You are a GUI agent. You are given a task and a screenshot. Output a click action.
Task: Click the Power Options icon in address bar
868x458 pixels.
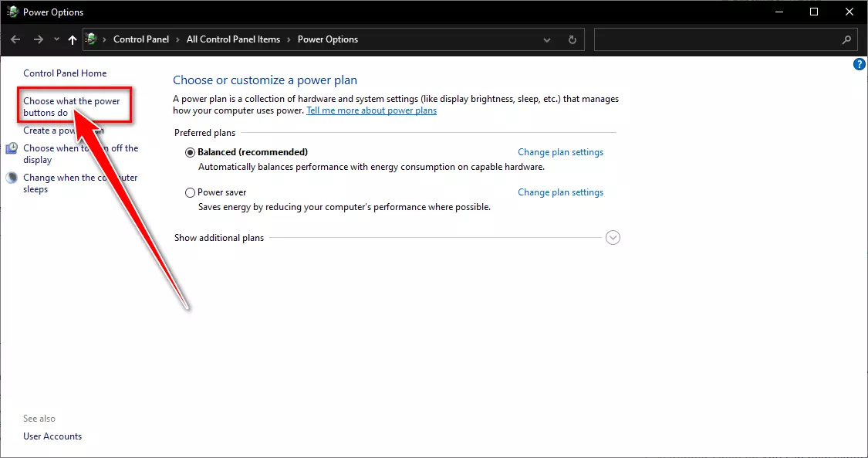click(92, 39)
